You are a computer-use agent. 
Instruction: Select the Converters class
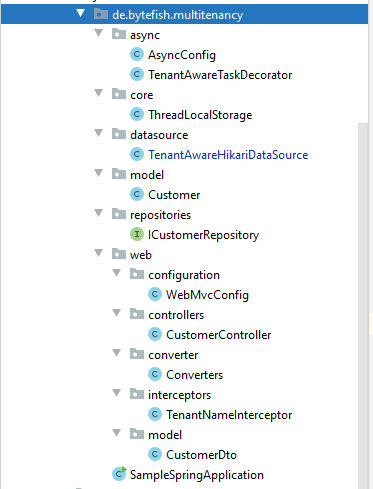tap(194, 375)
